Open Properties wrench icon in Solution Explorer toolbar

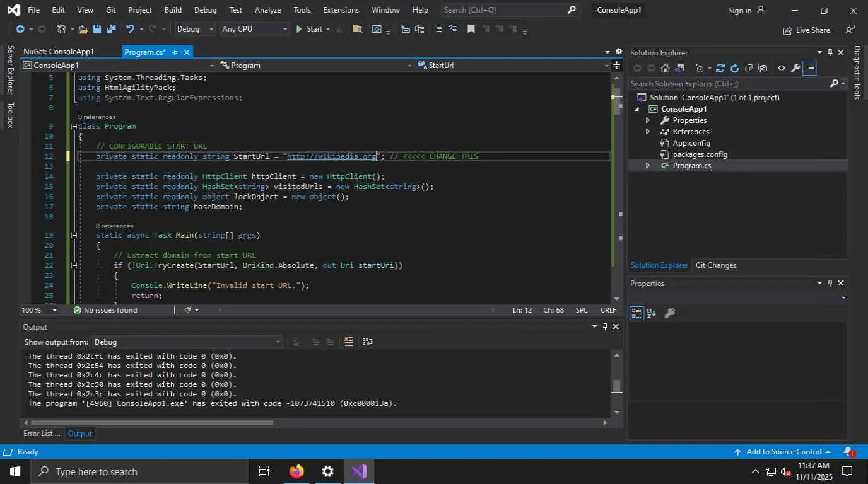[795, 68]
